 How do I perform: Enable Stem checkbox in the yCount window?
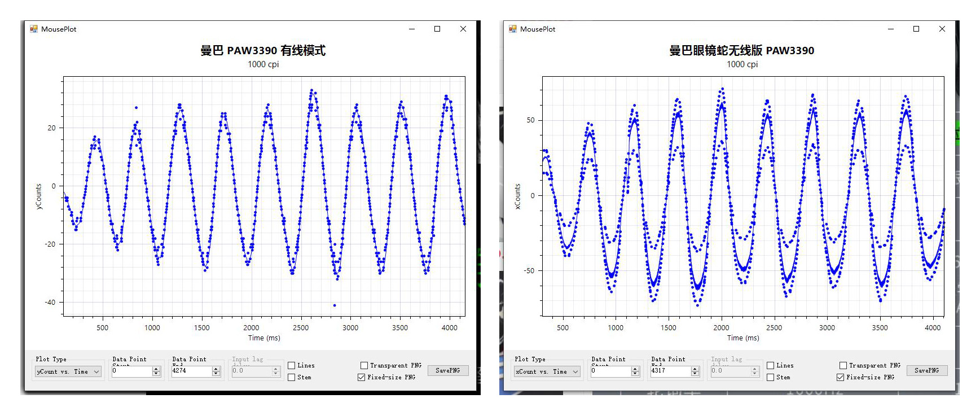(292, 378)
